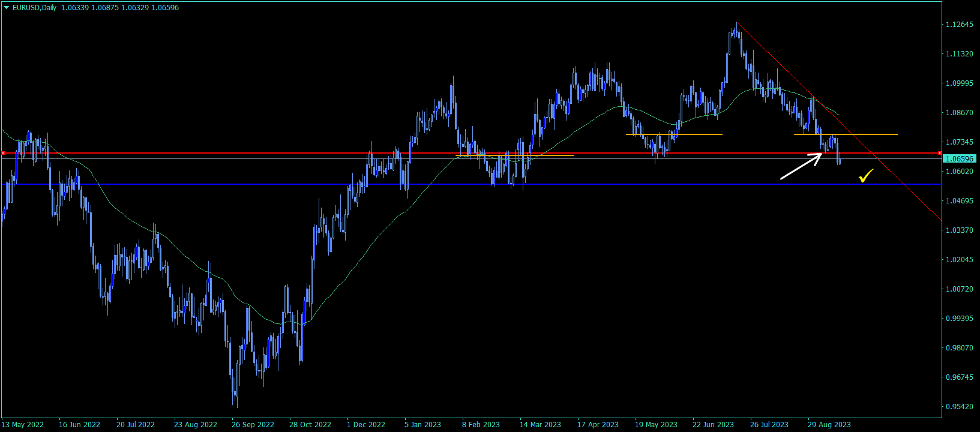
Task: Click the 1.09995 price scale label
Action: (x=959, y=83)
